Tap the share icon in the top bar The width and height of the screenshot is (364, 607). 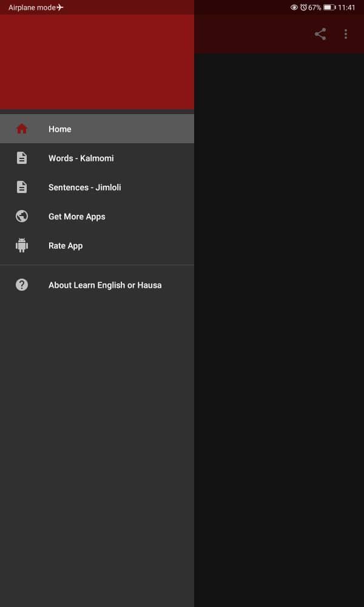pos(320,34)
